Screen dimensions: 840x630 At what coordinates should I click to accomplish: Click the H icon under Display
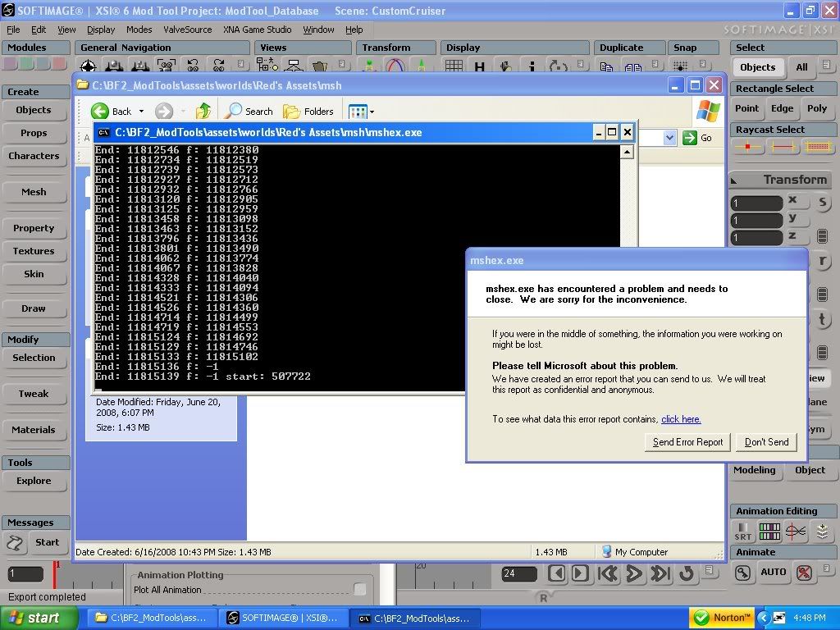pos(479,66)
